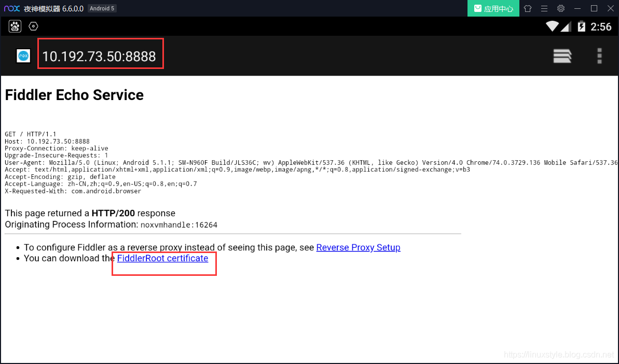Minimize the Nox emulator window
This screenshot has width=619, height=364.
577,8
